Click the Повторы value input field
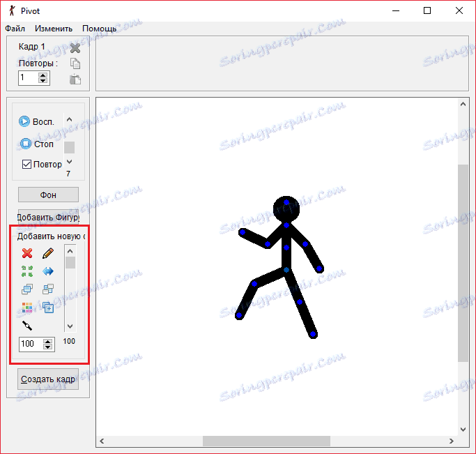The image size is (476, 454). click(x=29, y=77)
